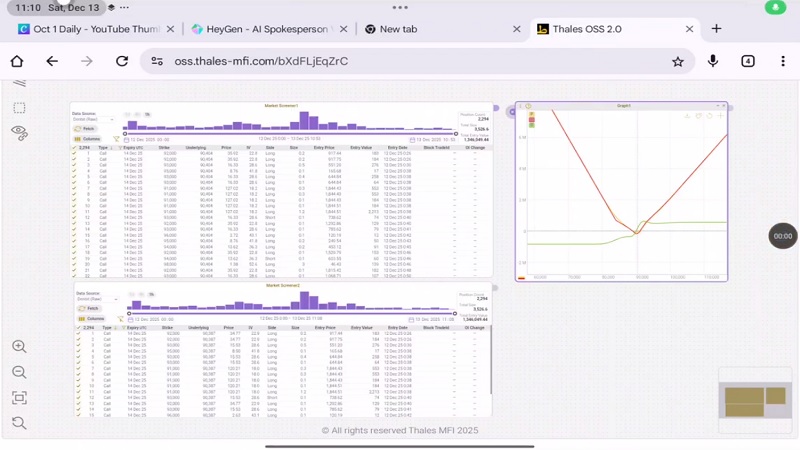The image size is (800, 450).
Task: Toggle checkbox for row 1 in Market Screener1
Action: [x=75, y=153]
